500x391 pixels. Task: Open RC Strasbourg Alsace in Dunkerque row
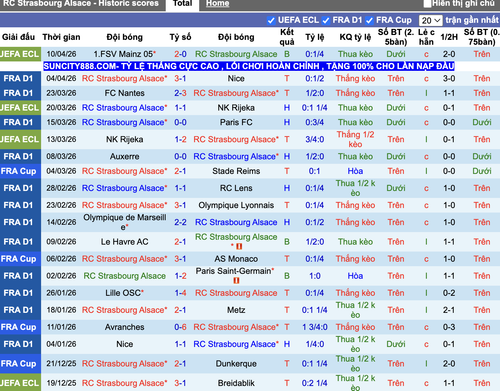[x=124, y=364]
